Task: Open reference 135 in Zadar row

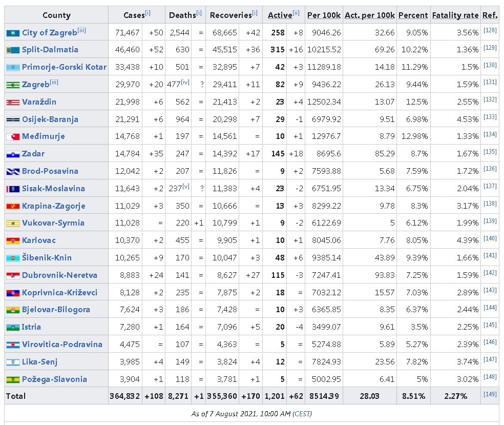Action: pyautogui.click(x=490, y=152)
